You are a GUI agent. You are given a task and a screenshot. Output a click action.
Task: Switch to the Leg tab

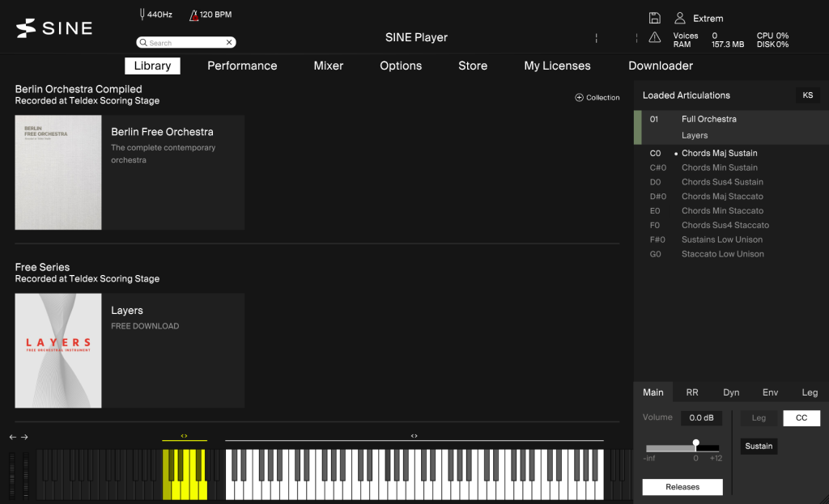[810, 392]
